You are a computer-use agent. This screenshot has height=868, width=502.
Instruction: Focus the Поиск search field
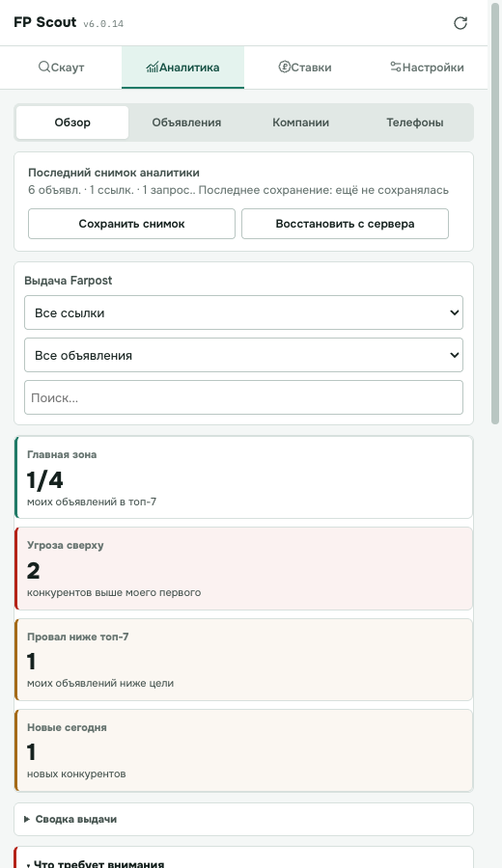click(x=244, y=397)
